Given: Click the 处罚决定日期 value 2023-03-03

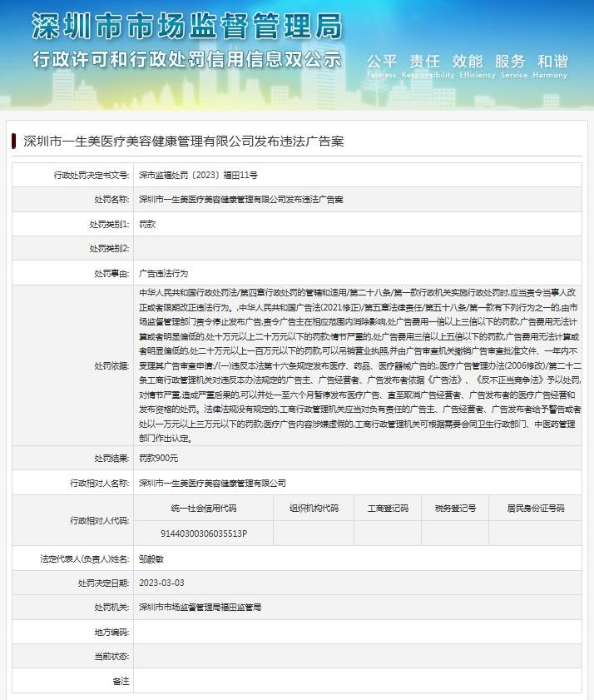Looking at the screenshot, I should pos(161,583).
